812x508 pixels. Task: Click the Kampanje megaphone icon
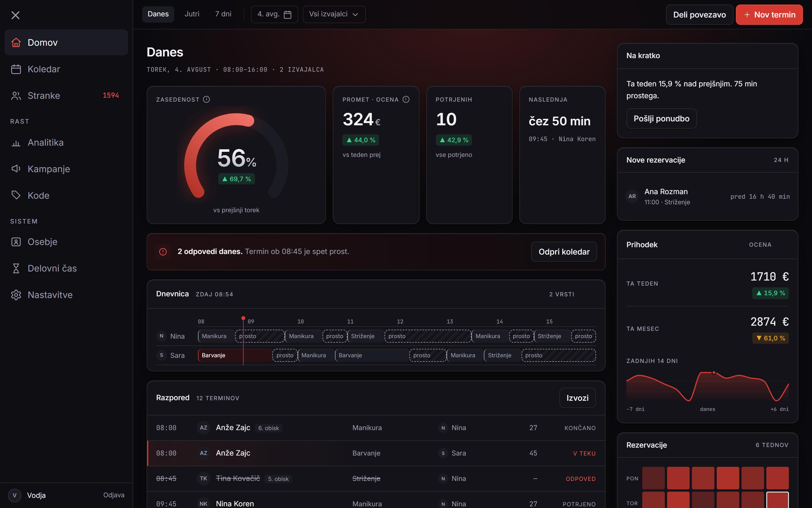click(16, 169)
